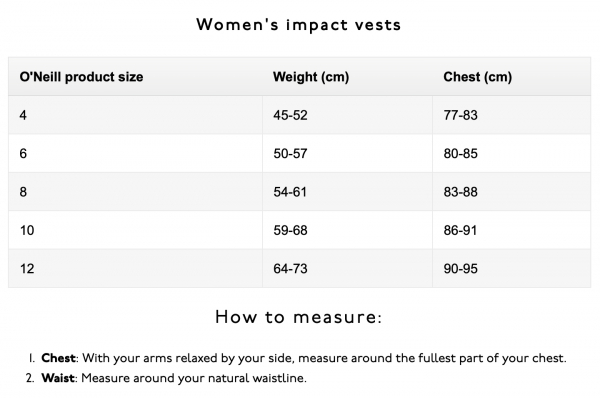The width and height of the screenshot is (600, 398).
Task: Click the 80-85 chest value
Action: (460, 153)
